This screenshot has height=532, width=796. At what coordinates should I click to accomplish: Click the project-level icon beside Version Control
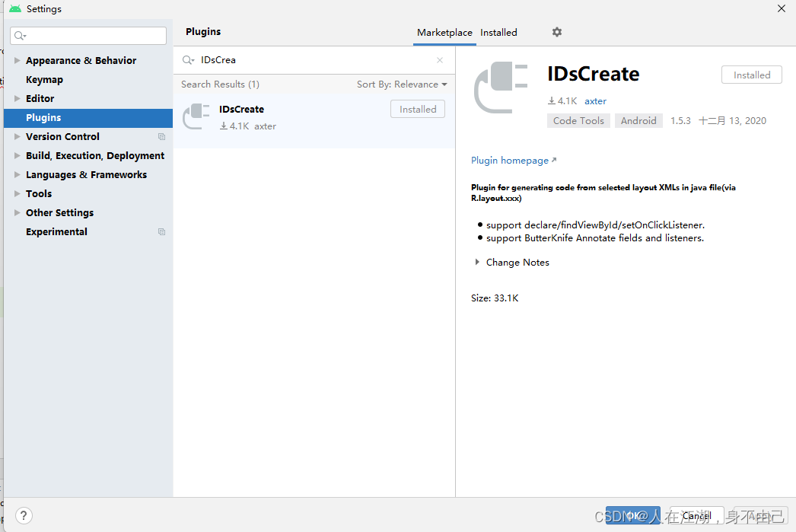tap(161, 136)
